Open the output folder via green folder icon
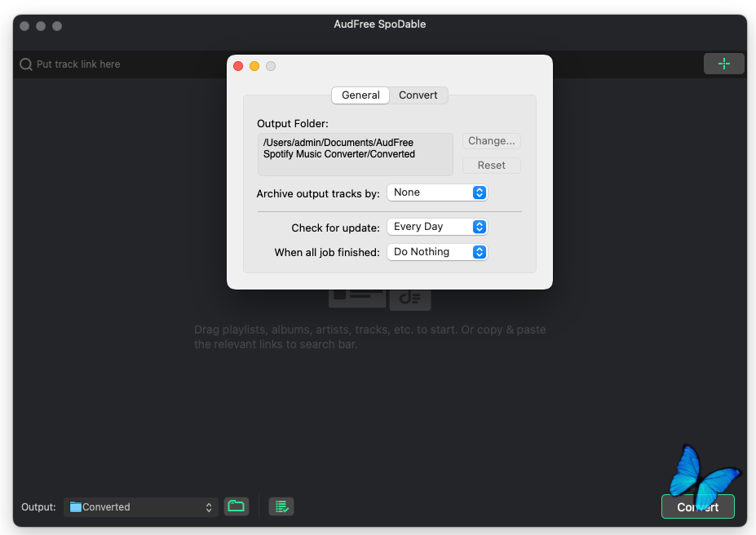756x535 pixels. [x=237, y=506]
